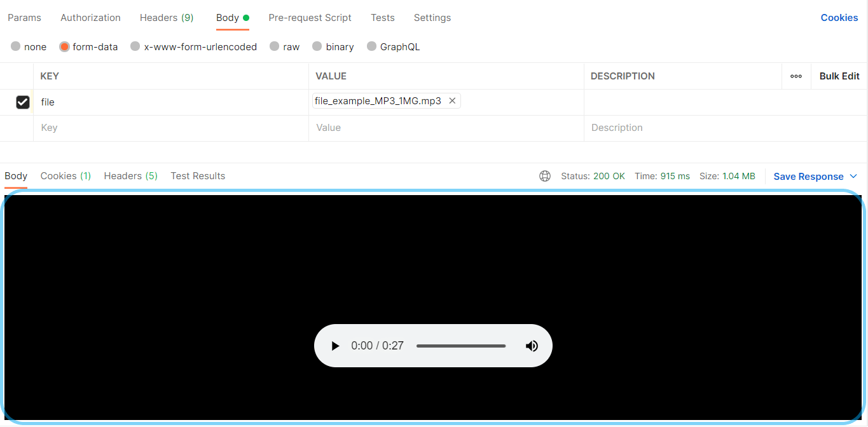Image resolution: width=868 pixels, height=427 pixels.
Task: Expand the Save Response dropdown
Action: point(853,176)
